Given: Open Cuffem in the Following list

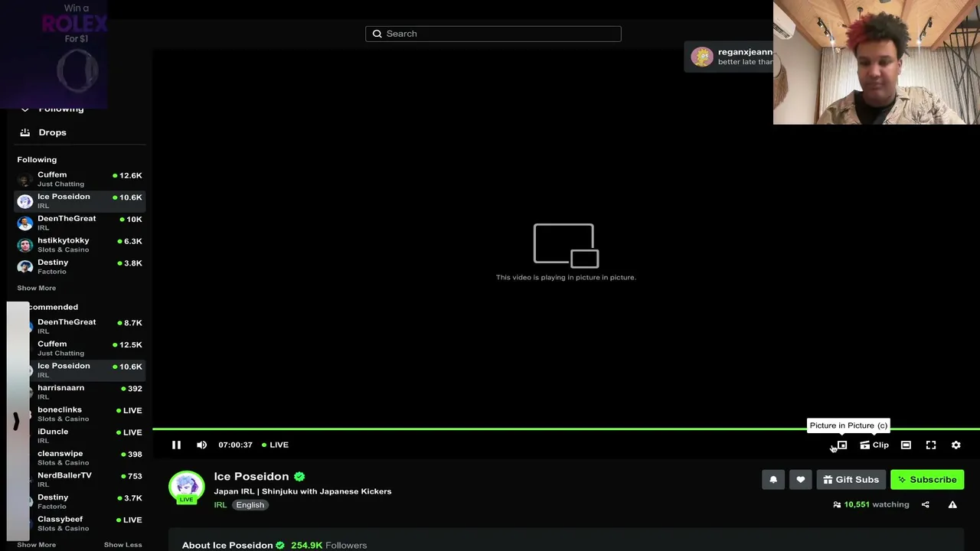Looking at the screenshot, I should (80, 179).
